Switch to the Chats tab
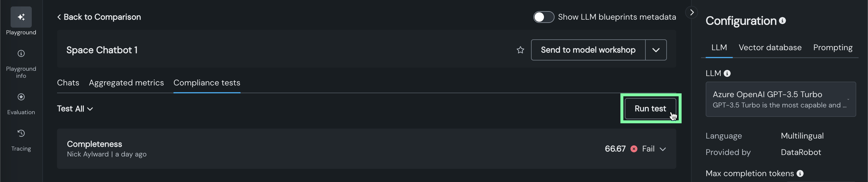The width and height of the screenshot is (868, 182). tap(68, 83)
